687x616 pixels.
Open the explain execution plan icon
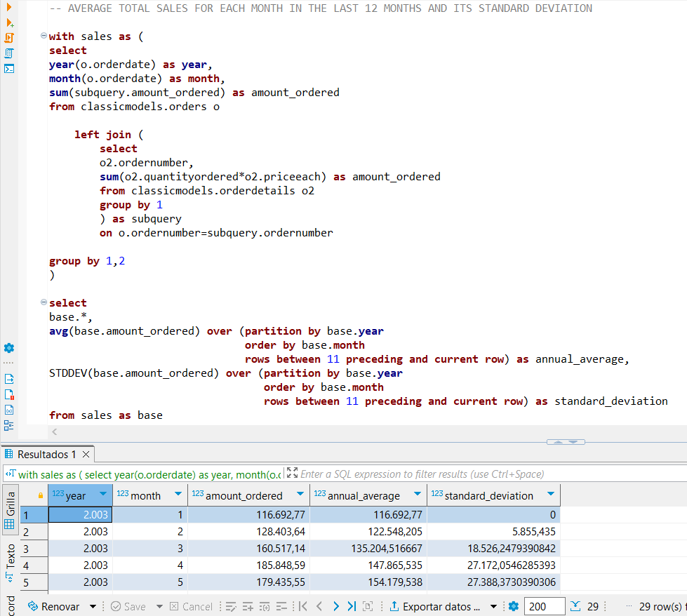[x=9, y=53]
